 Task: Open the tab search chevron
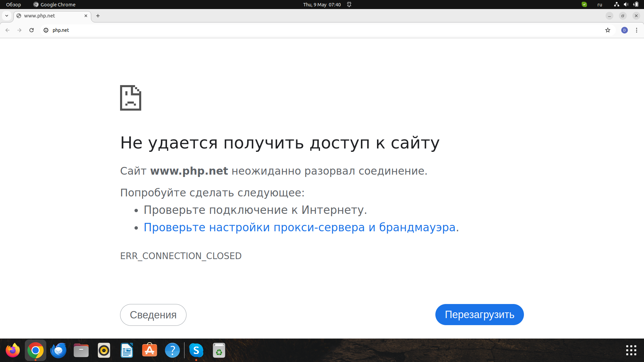7,16
